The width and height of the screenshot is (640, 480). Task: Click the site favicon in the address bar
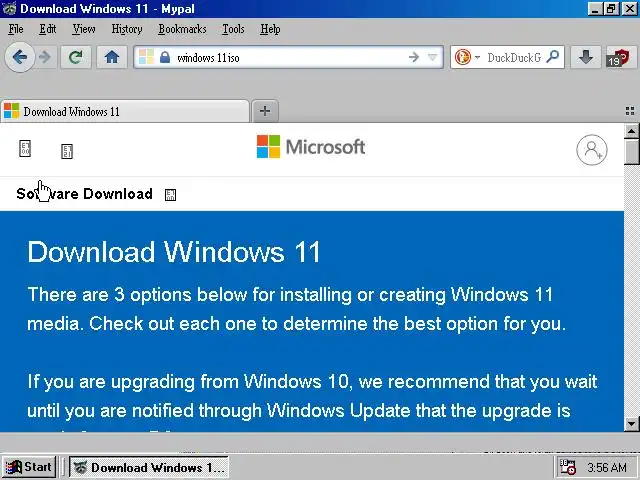[146, 57]
